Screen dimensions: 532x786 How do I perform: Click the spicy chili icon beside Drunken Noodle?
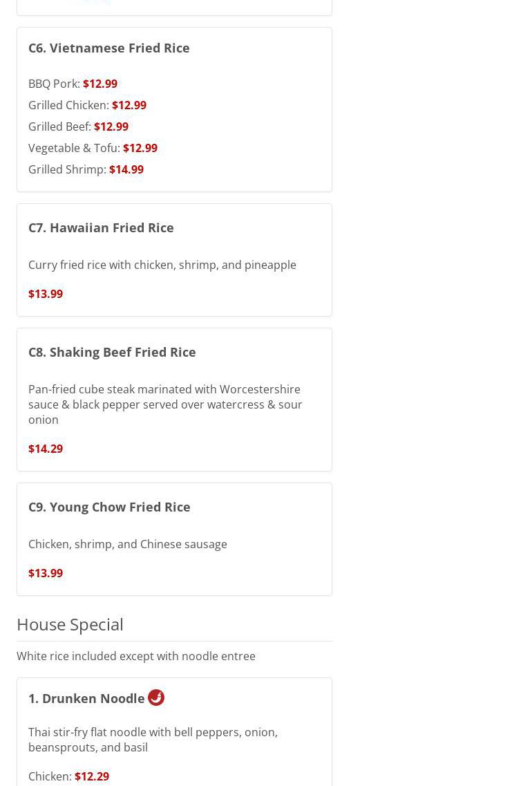point(156,698)
